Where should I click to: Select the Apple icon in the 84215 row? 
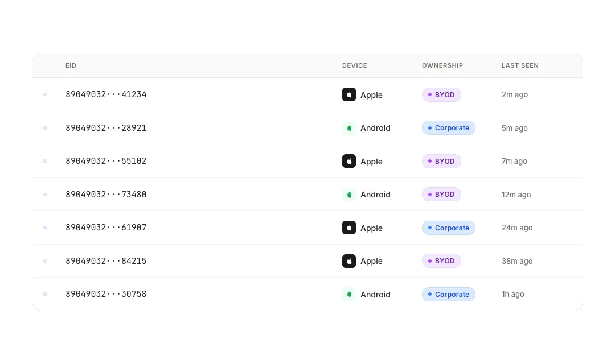pyautogui.click(x=348, y=261)
